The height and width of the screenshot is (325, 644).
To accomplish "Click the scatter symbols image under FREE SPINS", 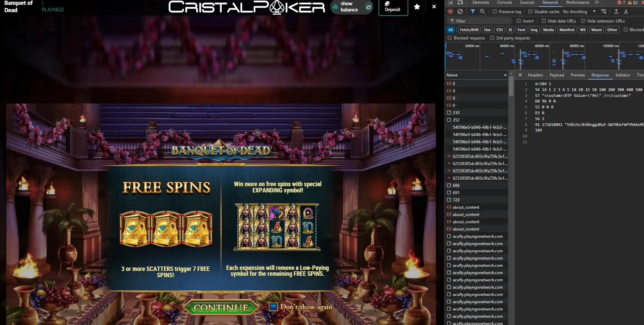I will click(x=166, y=229).
